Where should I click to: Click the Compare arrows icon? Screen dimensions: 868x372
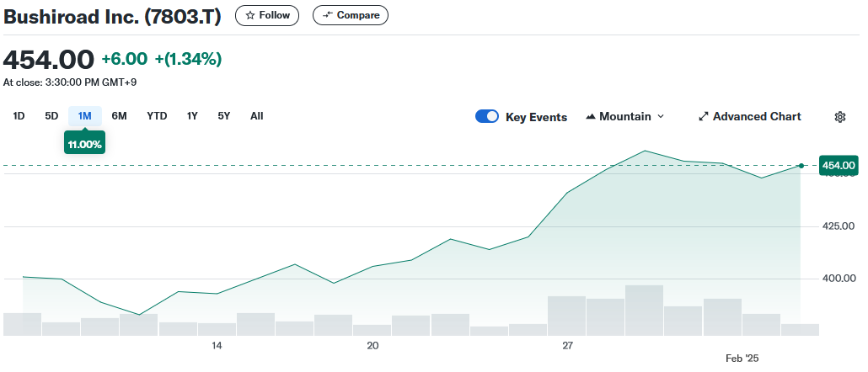point(328,15)
